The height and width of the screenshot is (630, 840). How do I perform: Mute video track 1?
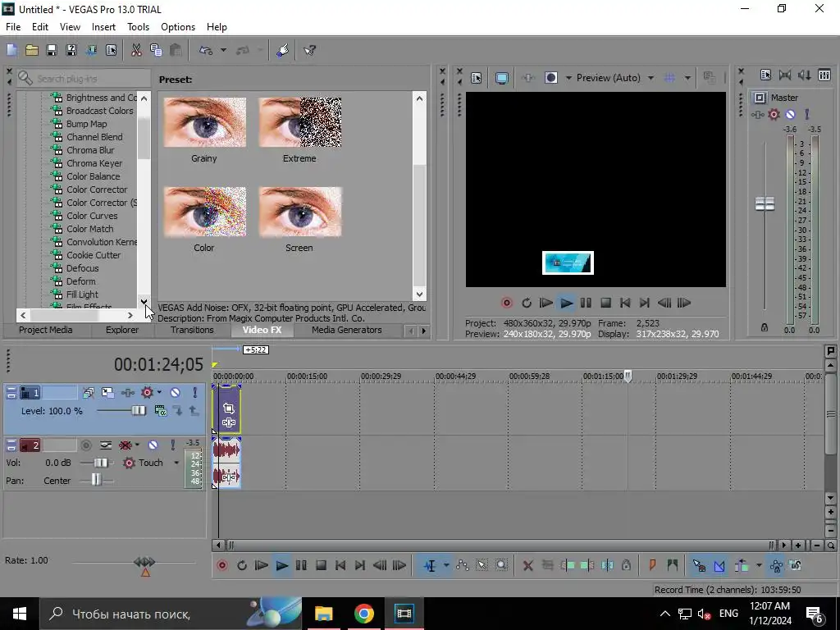tap(175, 393)
